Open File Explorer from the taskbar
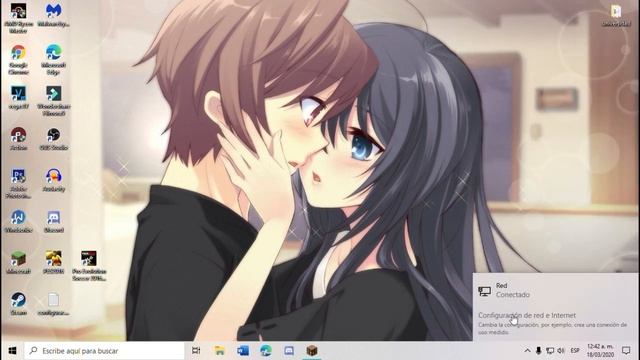Viewport: 640px width, 360px height. point(220,351)
